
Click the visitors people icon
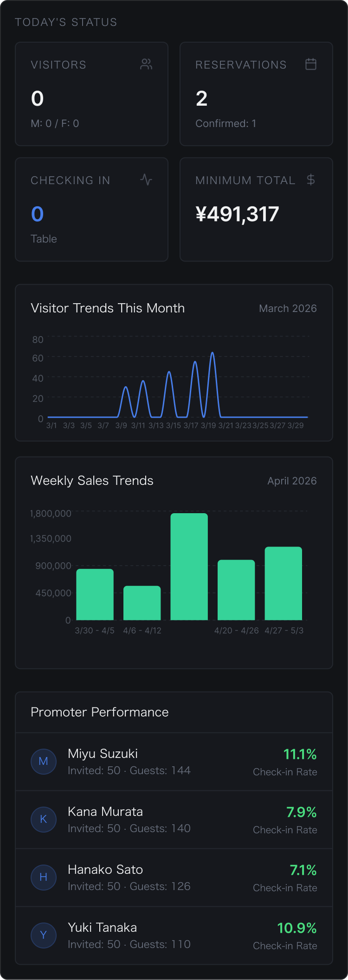pyautogui.click(x=146, y=64)
